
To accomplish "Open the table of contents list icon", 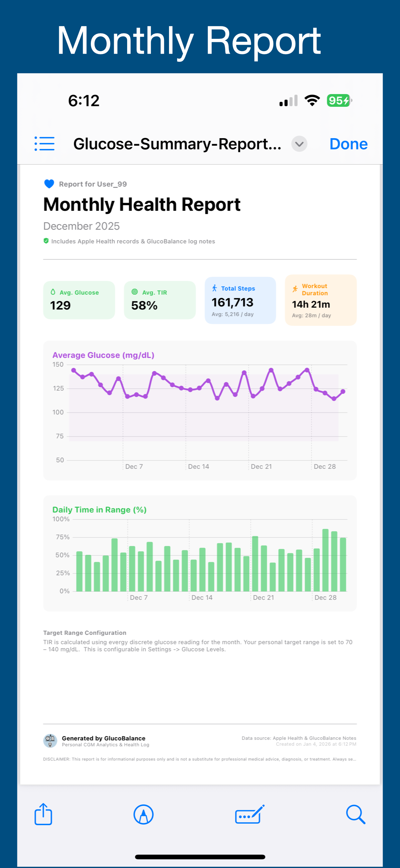I will (x=44, y=143).
